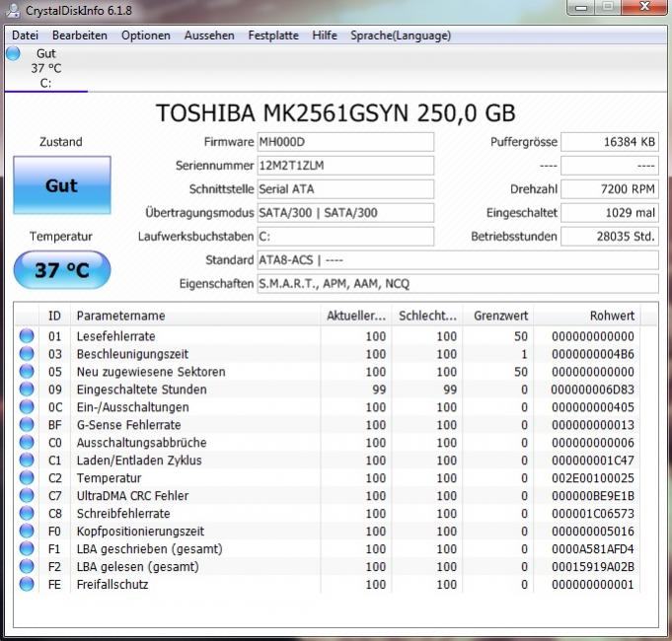The height and width of the screenshot is (641, 672).
Task: Click the Rohwert column header
Action: (x=587, y=316)
